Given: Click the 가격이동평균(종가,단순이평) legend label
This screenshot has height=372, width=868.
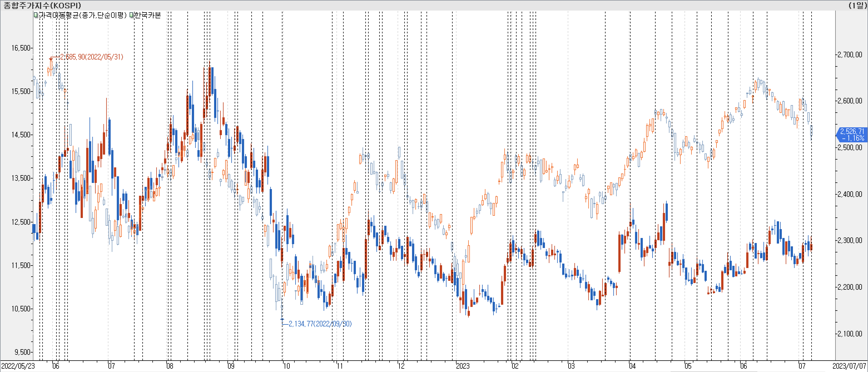Looking at the screenshot, I should click(83, 15).
